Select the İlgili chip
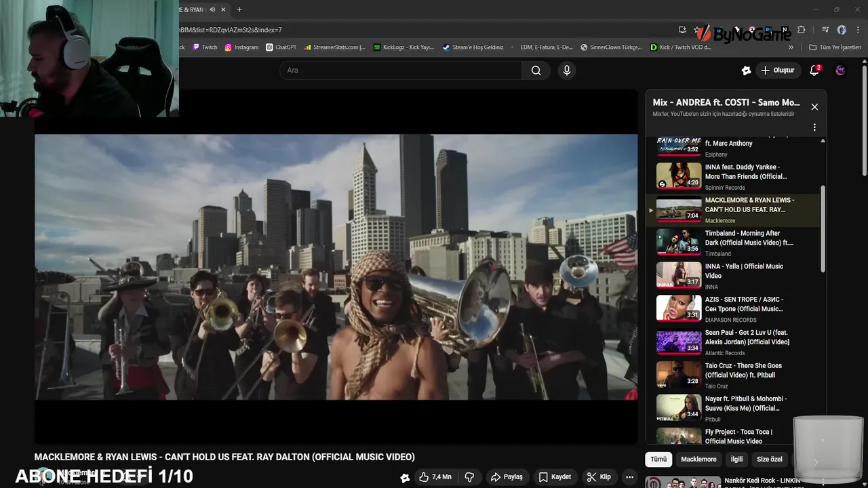This screenshot has height=488, width=868. (x=736, y=459)
